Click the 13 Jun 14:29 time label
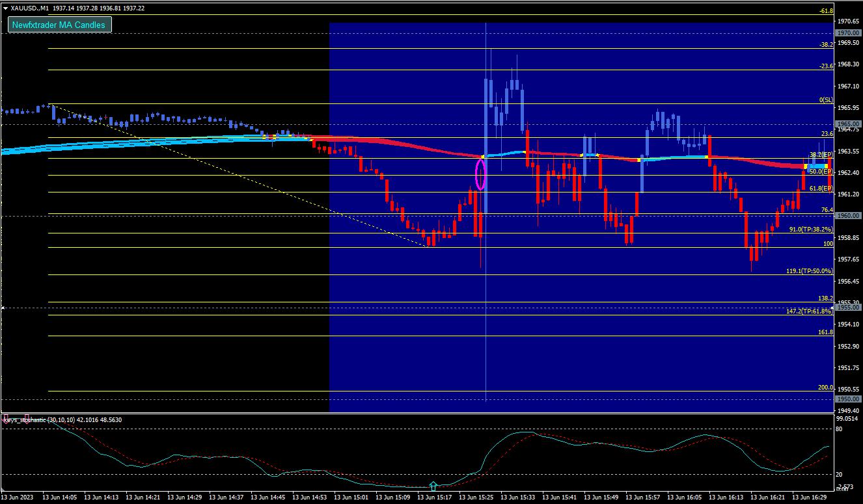Viewport: 863px width, 504px height. pyautogui.click(x=185, y=497)
